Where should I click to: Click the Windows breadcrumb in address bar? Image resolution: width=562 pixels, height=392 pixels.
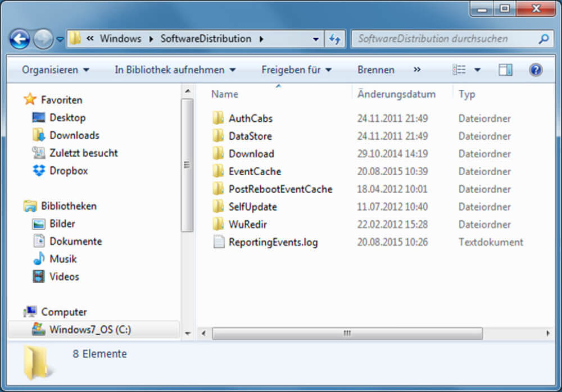[120, 39]
